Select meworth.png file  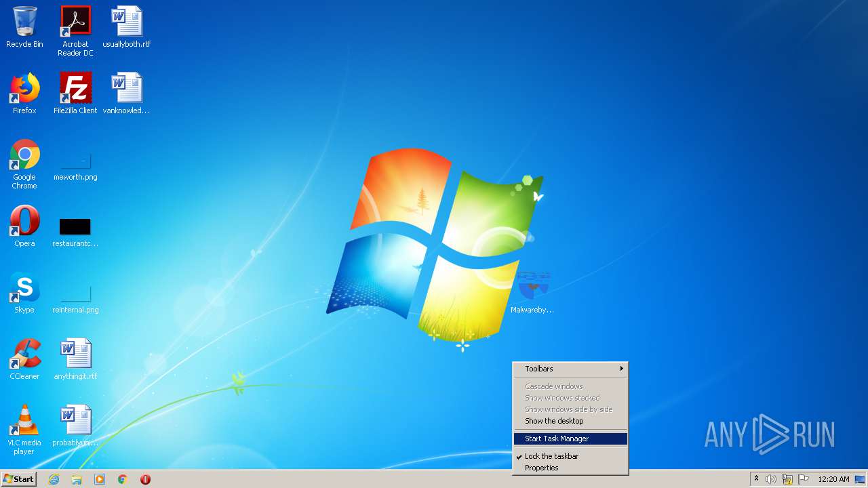[75, 167]
